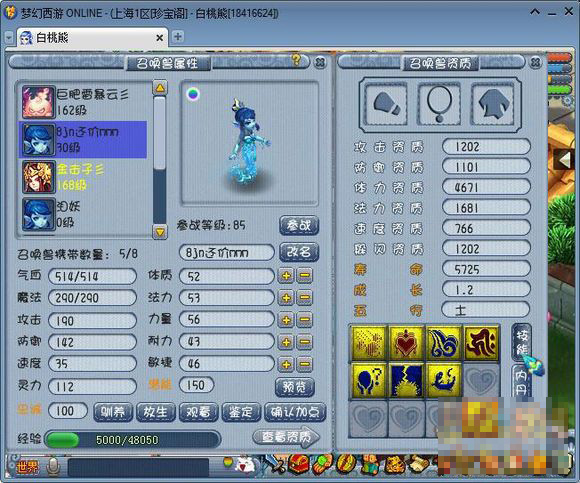The image size is (580, 483).
Task: Click the chat message input box
Action: (139, 467)
